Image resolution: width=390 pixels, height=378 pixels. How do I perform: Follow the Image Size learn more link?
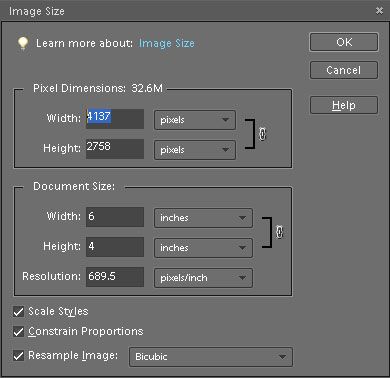(x=167, y=43)
